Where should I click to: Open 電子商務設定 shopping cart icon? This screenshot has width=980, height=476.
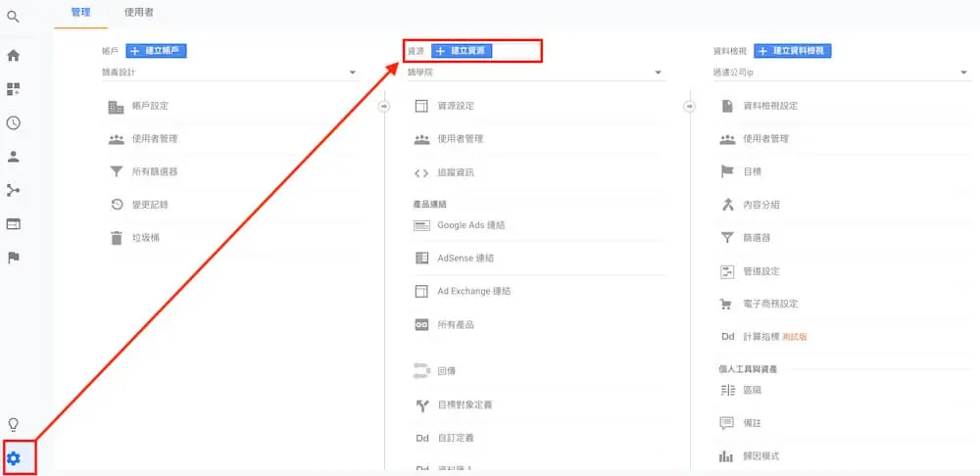point(727,305)
